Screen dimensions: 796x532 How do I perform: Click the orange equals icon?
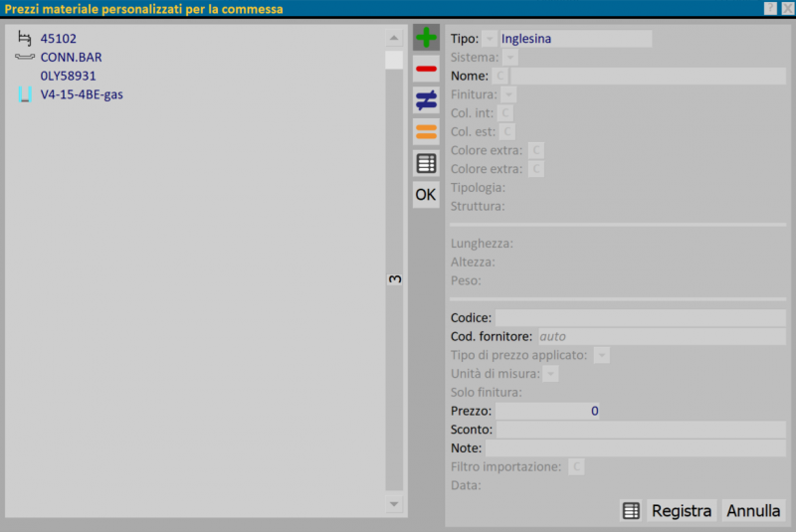tap(426, 131)
